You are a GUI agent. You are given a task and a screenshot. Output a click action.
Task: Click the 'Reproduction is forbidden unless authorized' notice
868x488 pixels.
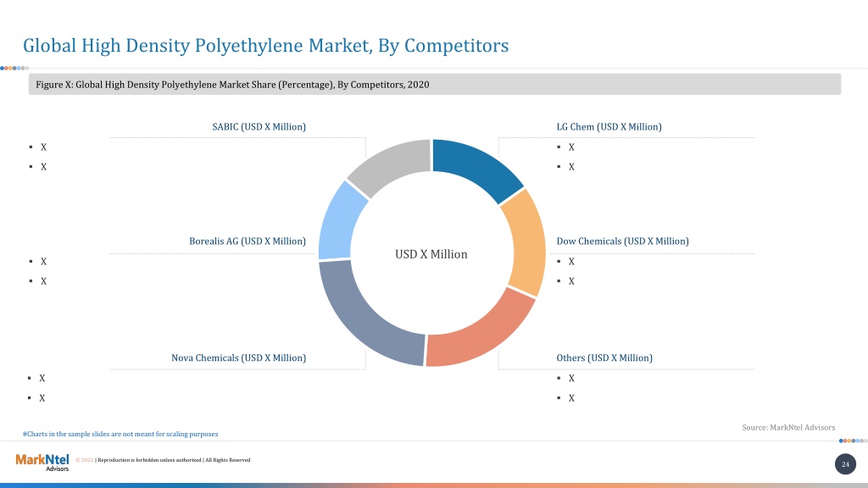click(x=149, y=460)
